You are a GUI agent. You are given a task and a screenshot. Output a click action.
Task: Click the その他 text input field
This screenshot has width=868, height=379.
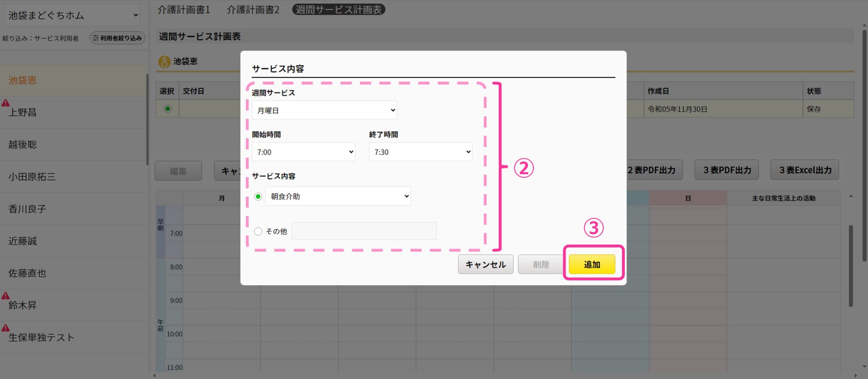click(364, 231)
